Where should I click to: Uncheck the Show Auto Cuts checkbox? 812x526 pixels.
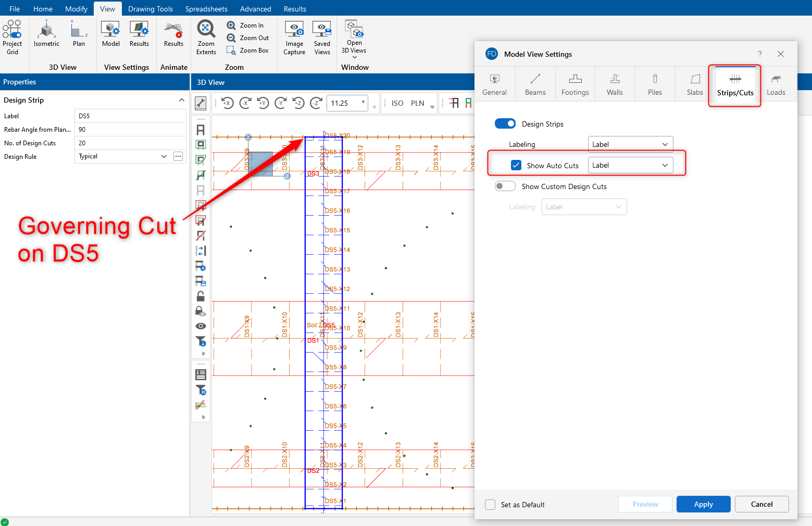tap(516, 165)
